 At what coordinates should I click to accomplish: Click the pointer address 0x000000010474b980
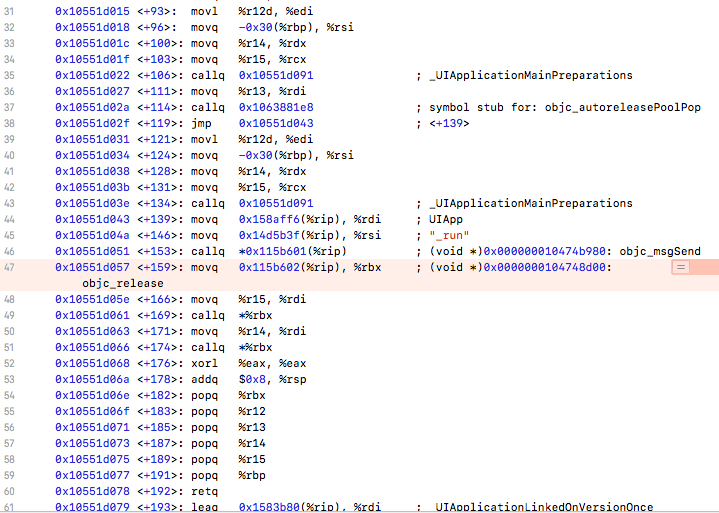point(545,251)
